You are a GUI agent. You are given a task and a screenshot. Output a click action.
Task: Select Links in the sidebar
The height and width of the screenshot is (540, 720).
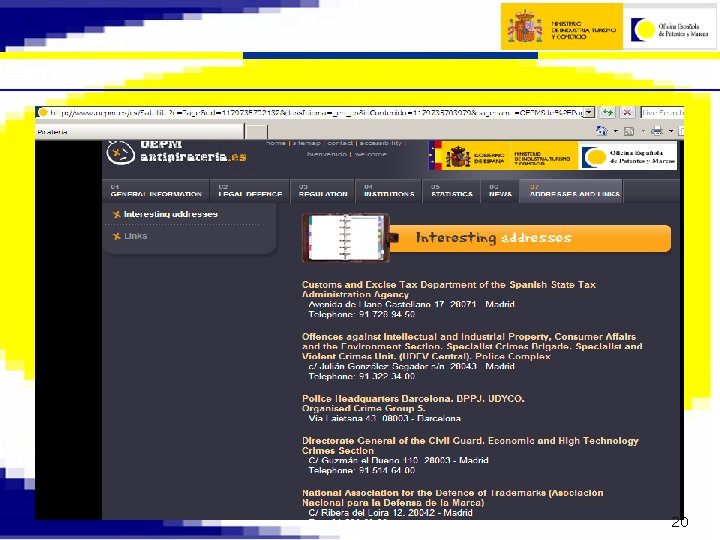pos(135,236)
